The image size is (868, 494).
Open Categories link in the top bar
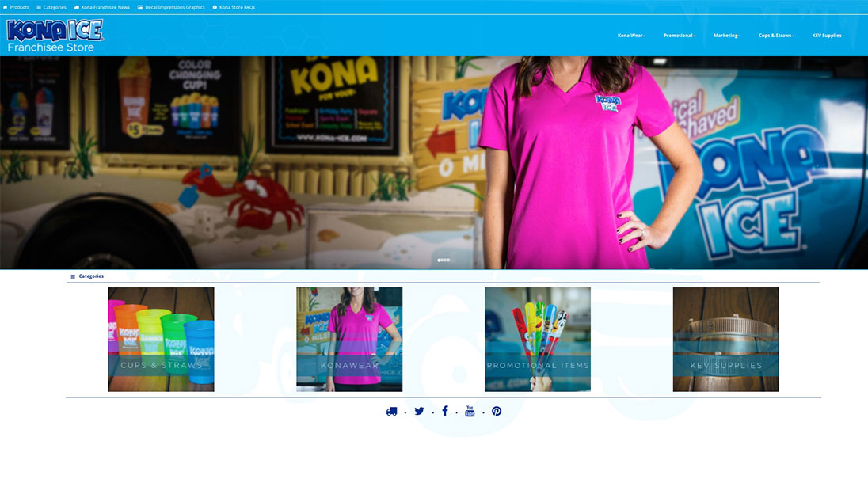click(x=51, y=7)
